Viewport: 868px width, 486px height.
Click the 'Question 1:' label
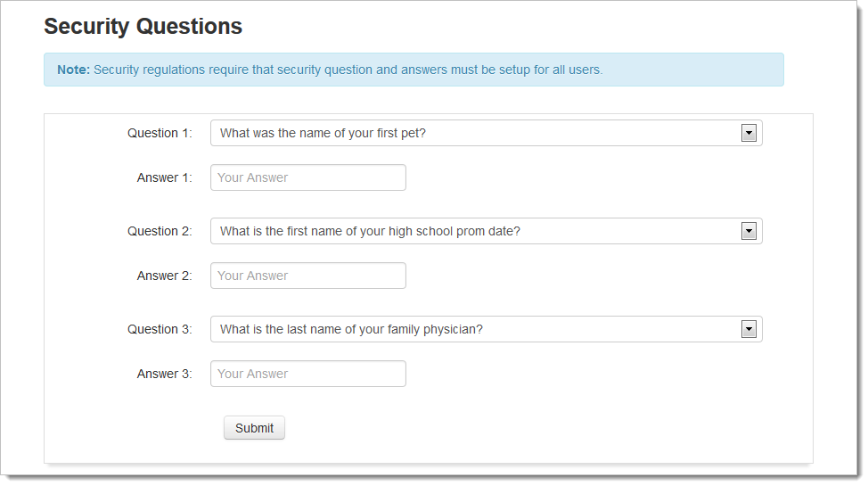(160, 133)
